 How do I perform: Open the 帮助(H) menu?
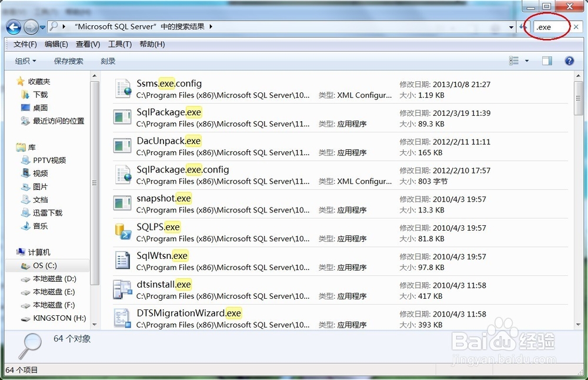point(152,44)
